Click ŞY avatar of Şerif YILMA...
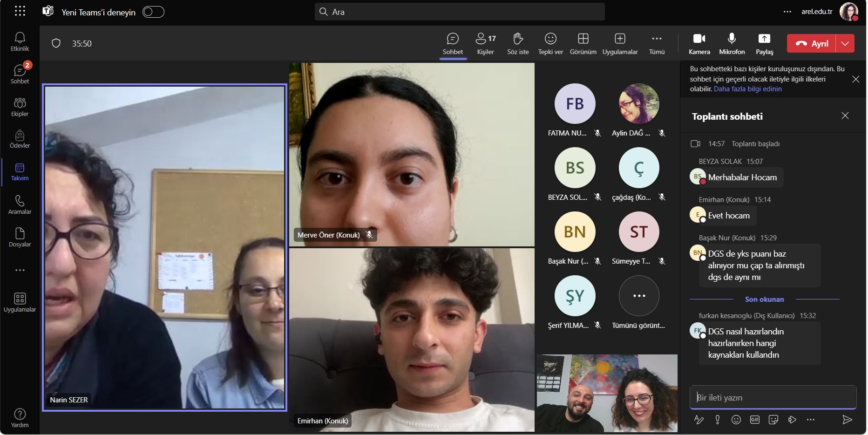This screenshot has width=868, height=435. click(575, 296)
